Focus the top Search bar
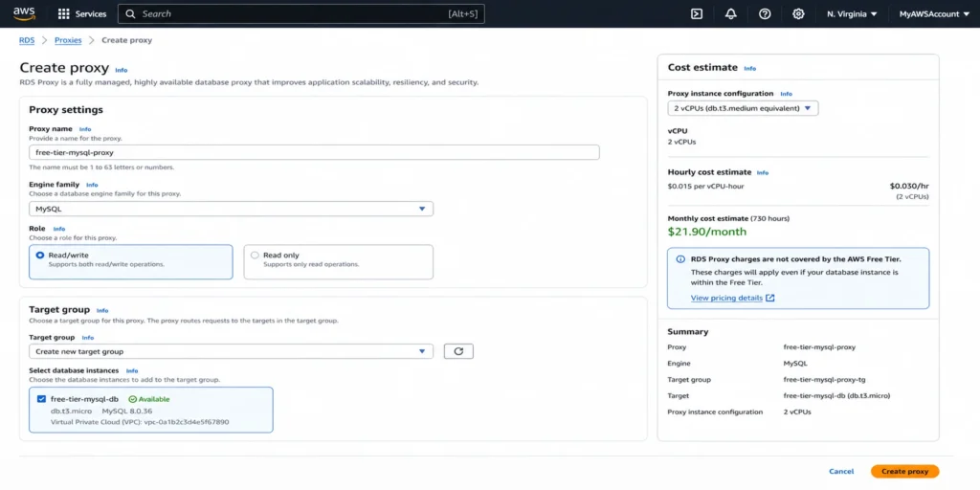The width and height of the screenshot is (980, 490). click(301, 13)
